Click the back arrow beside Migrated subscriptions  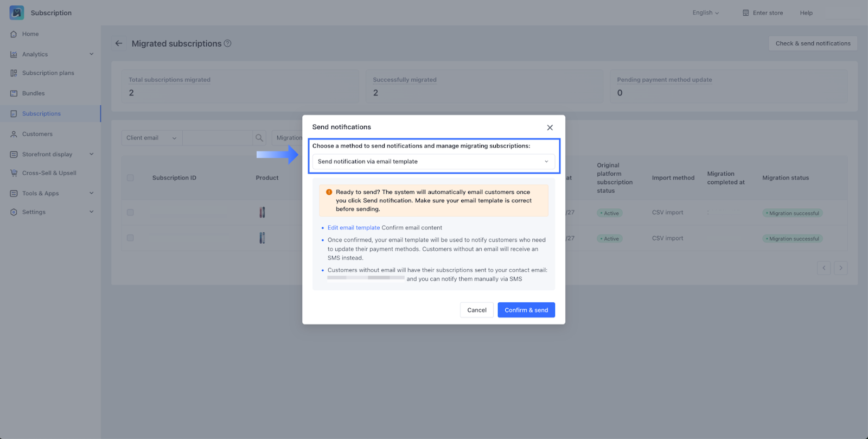pyautogui.click(x=119, y=43)
